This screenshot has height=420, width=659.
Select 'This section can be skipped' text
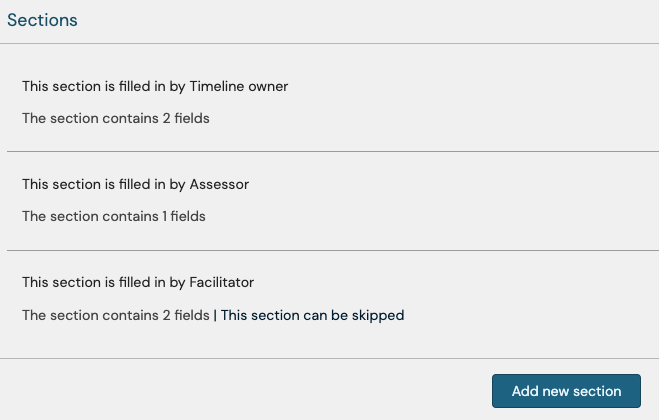[312, 315]
